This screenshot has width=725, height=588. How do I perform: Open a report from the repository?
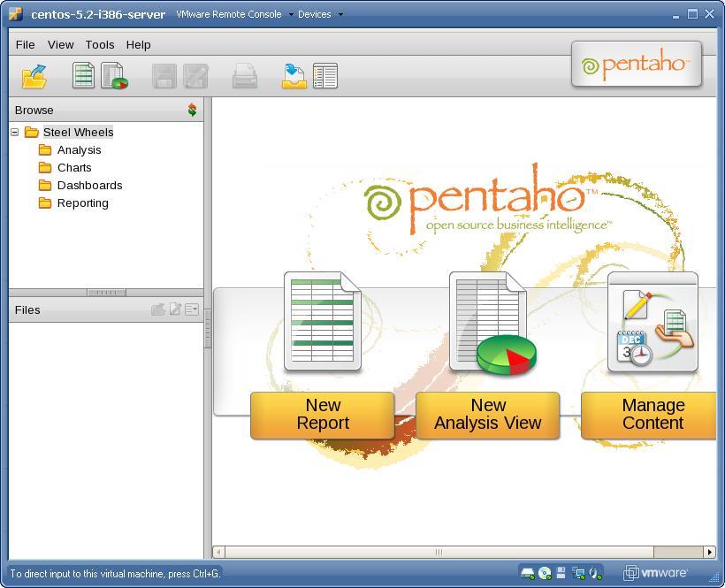(34, 75)
